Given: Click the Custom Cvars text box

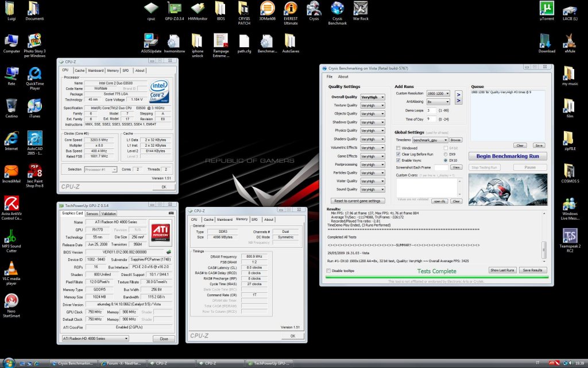Looking at the screenshot, I should [x=427, y=187].
